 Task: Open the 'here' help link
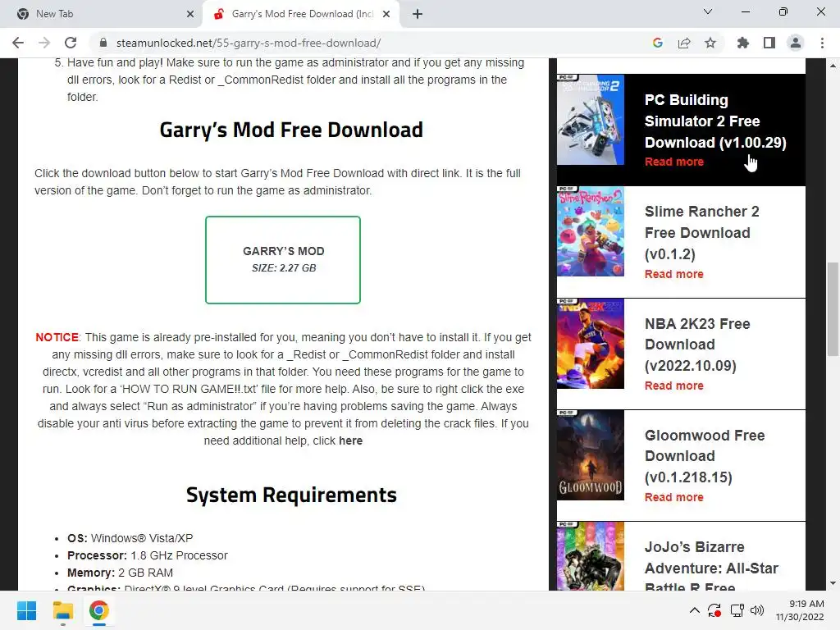350,441
